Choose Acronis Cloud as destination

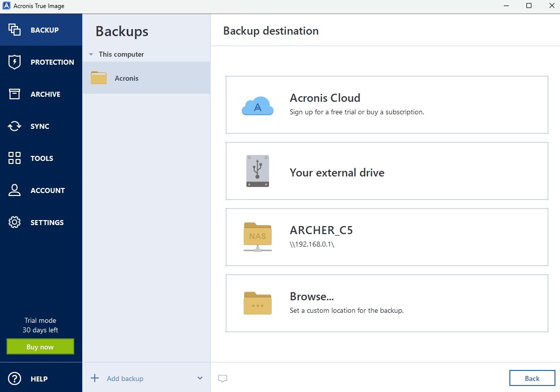pos(387,105)
